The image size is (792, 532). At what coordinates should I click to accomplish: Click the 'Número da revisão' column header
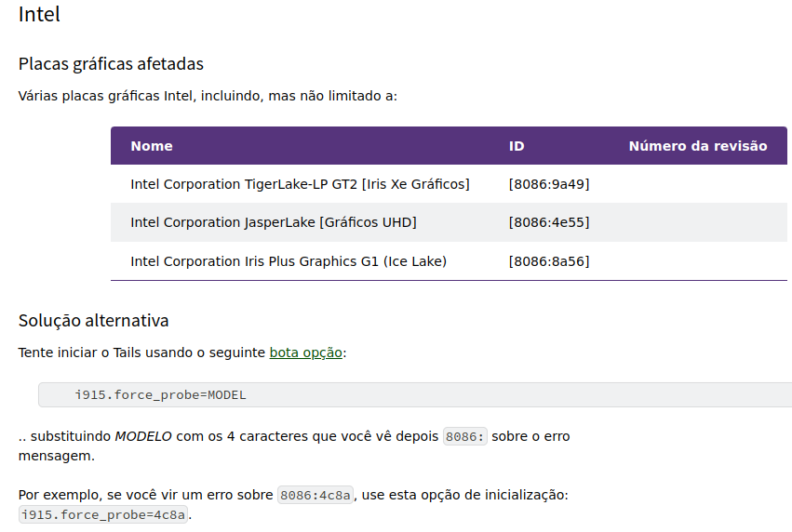(698, 146)
